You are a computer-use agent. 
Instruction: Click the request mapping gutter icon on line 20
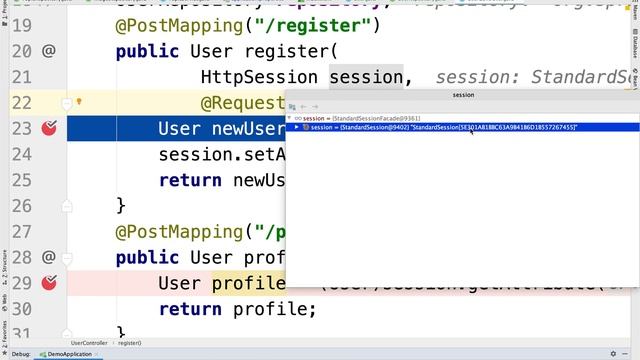(49, 51)
